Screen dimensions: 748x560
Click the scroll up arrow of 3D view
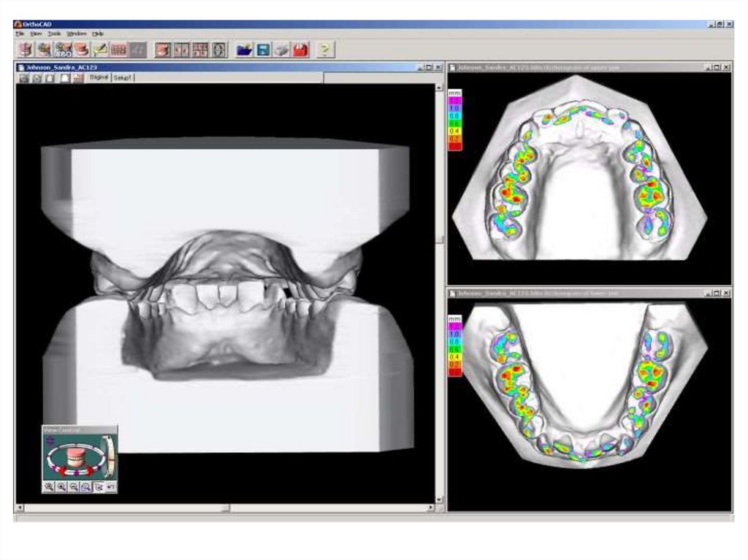click(438, 87)
